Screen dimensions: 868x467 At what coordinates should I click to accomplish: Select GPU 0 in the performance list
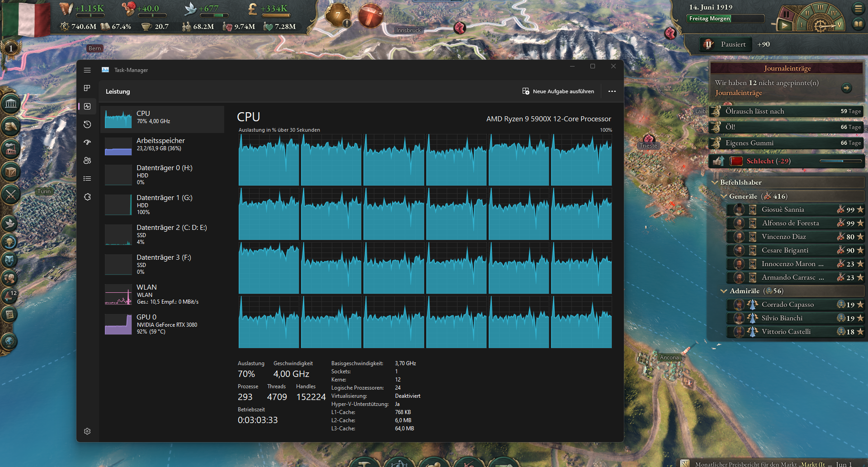163,324
